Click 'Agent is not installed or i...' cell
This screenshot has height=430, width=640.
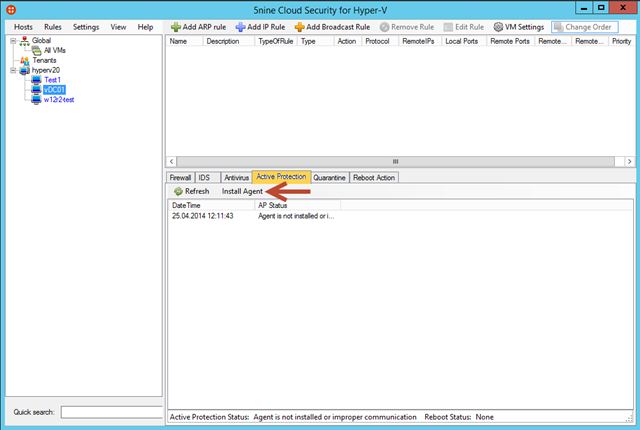[x=296, y=216]
